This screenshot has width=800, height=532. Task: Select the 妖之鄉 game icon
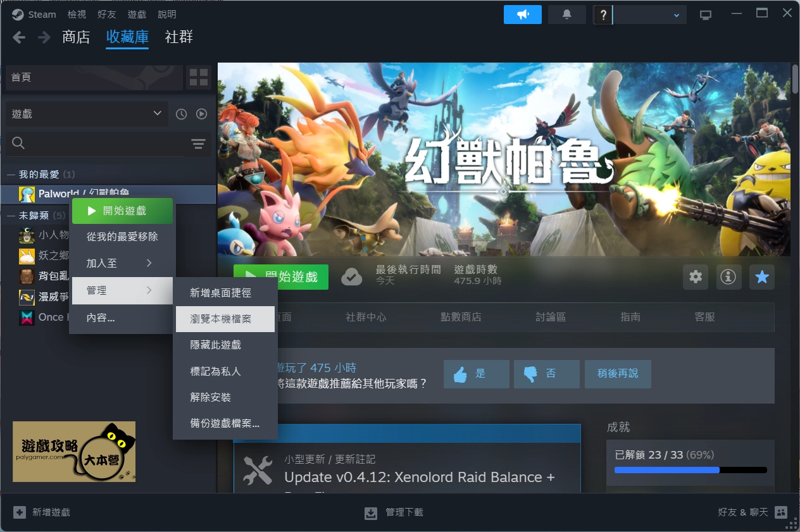point(27,256)
